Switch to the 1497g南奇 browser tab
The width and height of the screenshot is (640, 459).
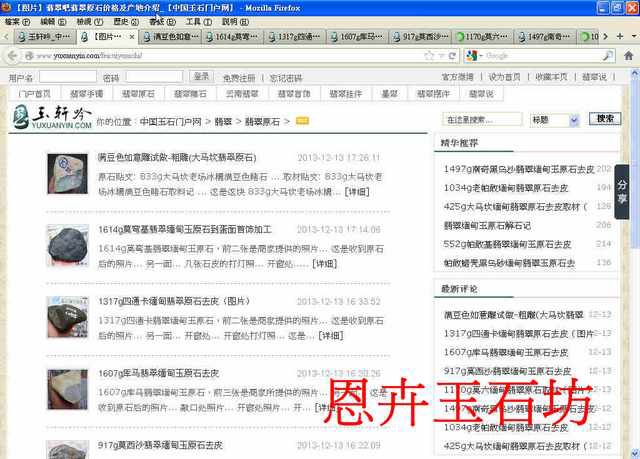(x=545, y=37)
